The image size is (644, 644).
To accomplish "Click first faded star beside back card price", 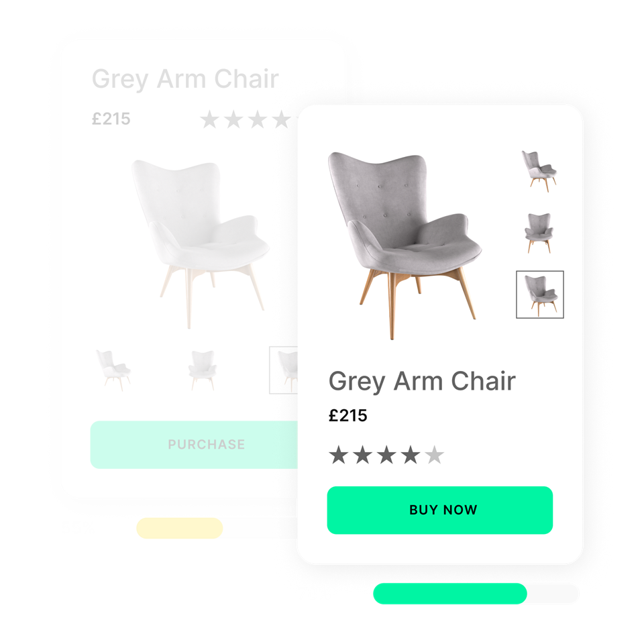I will (209, 119).
